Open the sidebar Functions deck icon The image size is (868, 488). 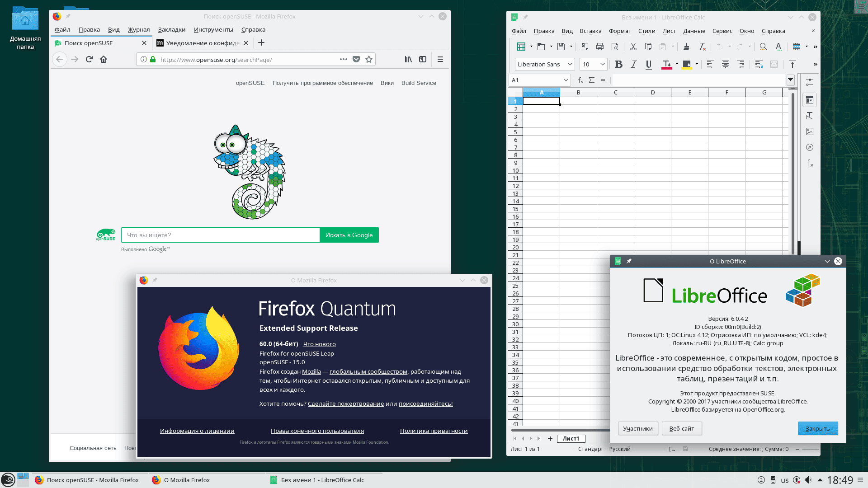(x=810, y=163)
